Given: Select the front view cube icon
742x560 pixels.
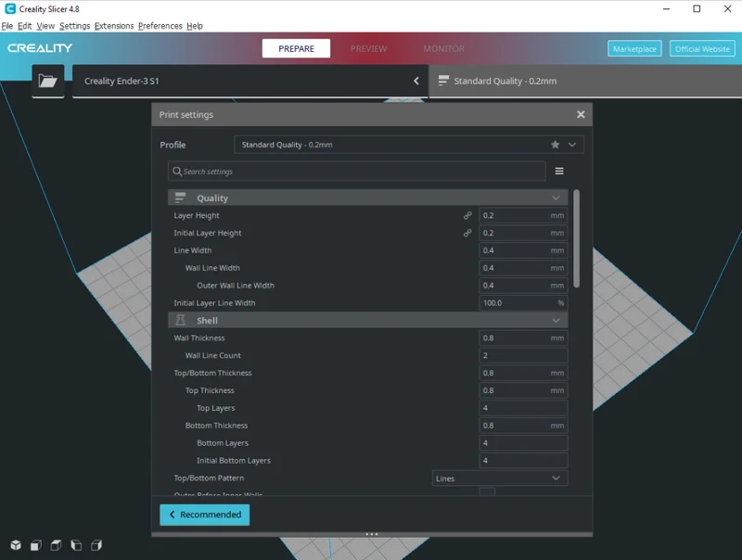Looking at the screenshot, I should [x=36, y=545].
